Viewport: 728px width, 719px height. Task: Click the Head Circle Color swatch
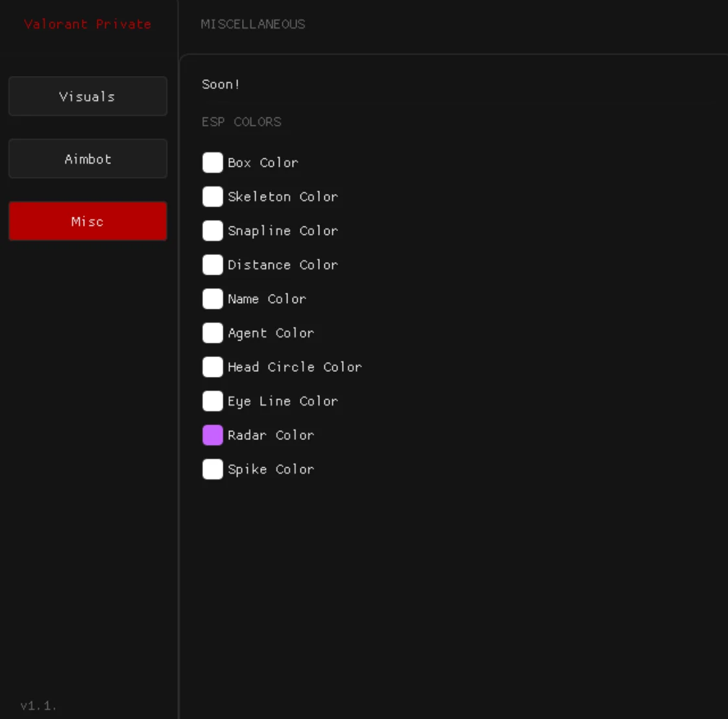(x=212, y=367)
